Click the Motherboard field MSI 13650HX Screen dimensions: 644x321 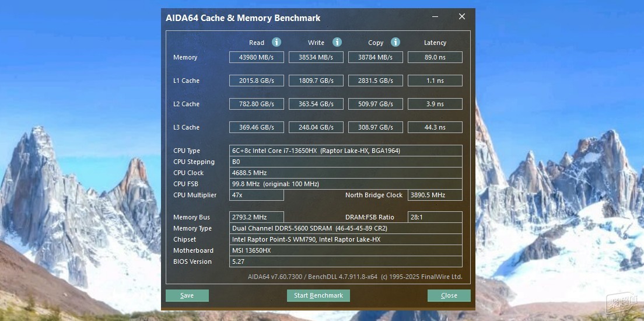tap(346, 250)
